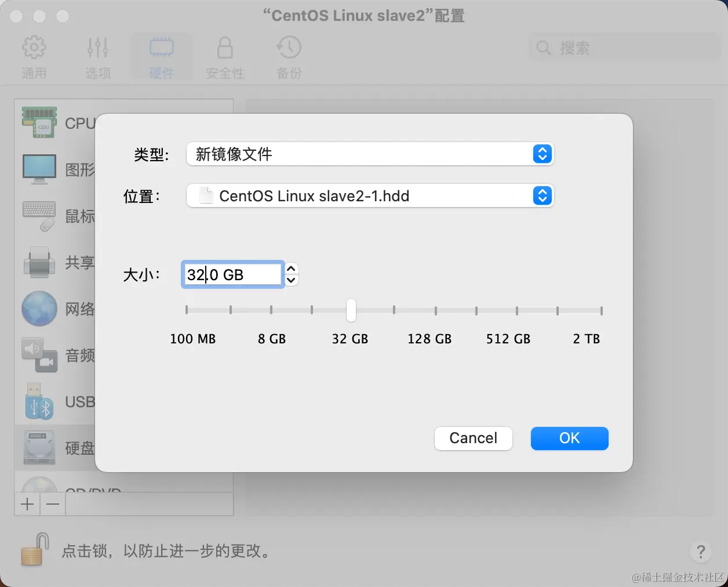Open the 类型 dropdown showing 新镜像文件
Image resolution: width=728 pixels, height=587 pixels.
click(370, 154)
